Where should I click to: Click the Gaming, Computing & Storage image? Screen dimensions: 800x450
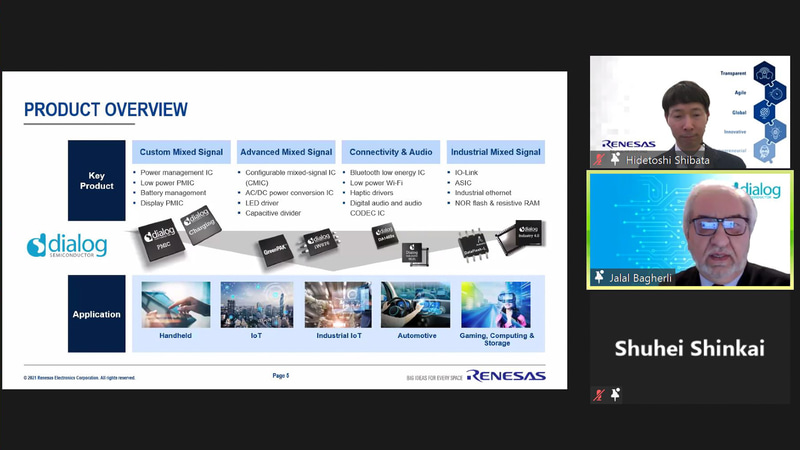[496, 305]
